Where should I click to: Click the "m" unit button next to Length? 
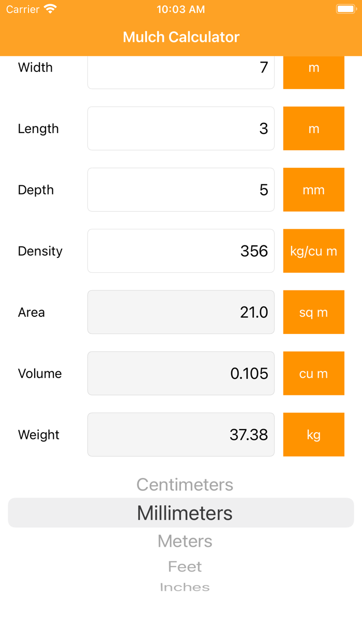tap(313, 128)
